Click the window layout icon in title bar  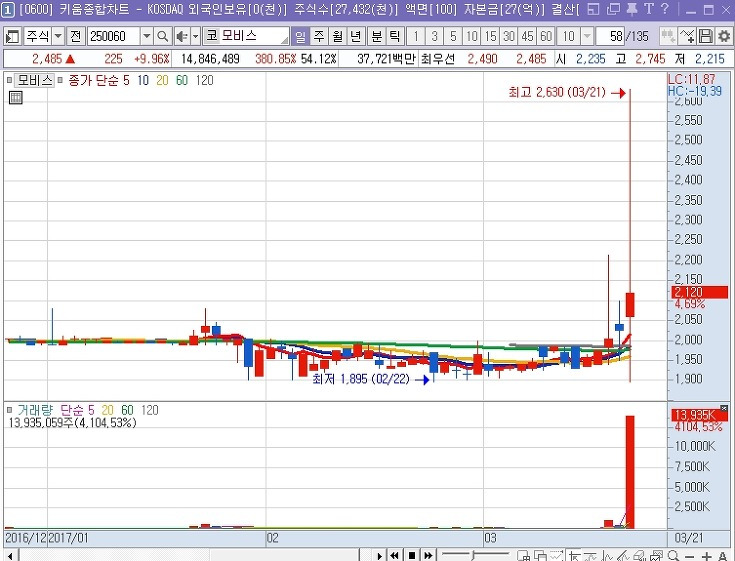(593, 9)
